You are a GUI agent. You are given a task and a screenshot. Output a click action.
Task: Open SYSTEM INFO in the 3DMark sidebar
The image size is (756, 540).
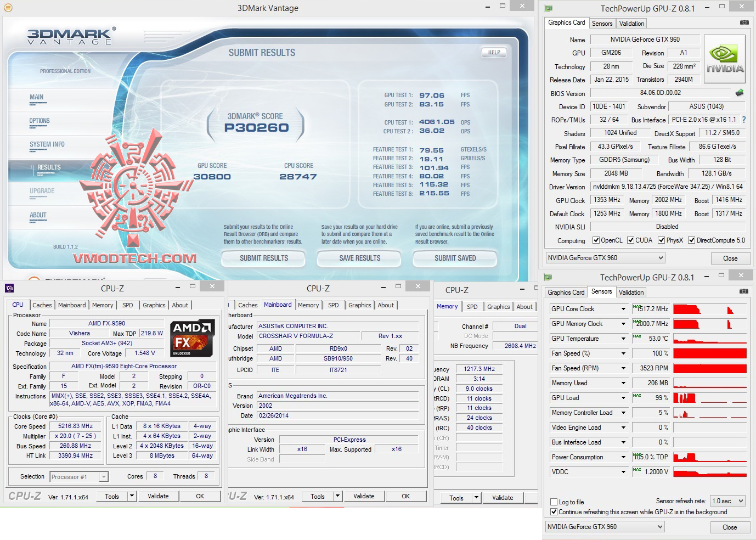click(47, 144)
